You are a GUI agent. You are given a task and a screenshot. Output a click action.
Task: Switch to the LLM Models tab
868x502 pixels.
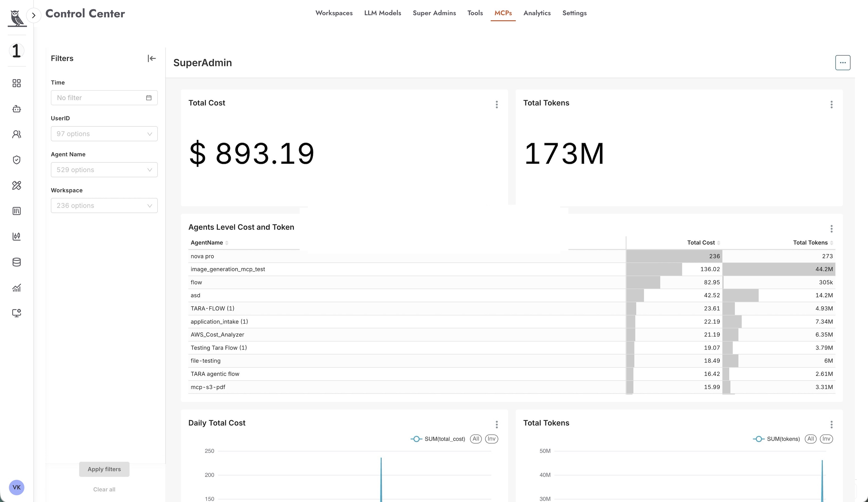(x=382, y=13)
